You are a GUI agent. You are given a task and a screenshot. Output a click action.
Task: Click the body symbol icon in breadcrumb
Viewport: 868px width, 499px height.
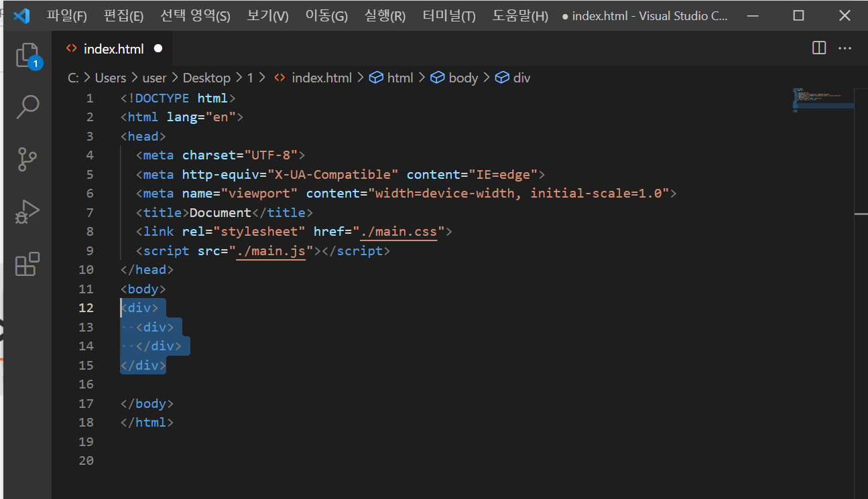pos(438,78)
